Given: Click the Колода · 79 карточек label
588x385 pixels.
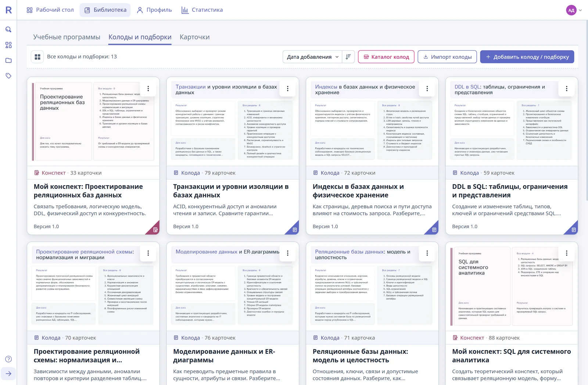Looking at the screenshot, I should point(208,173).
